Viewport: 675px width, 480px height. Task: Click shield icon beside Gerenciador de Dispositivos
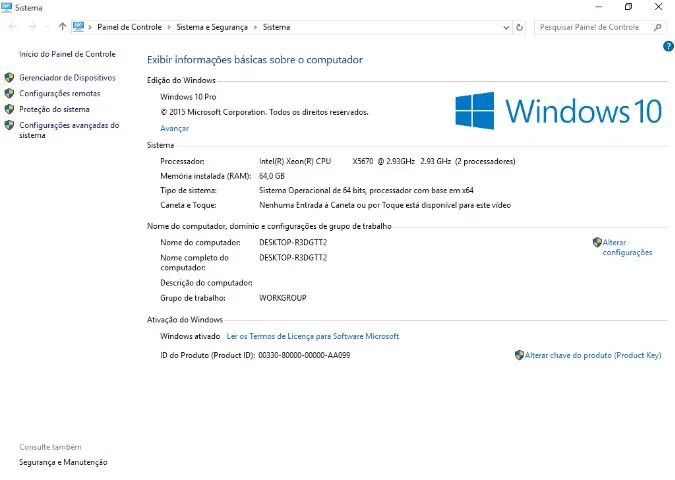tap(9, 77)
